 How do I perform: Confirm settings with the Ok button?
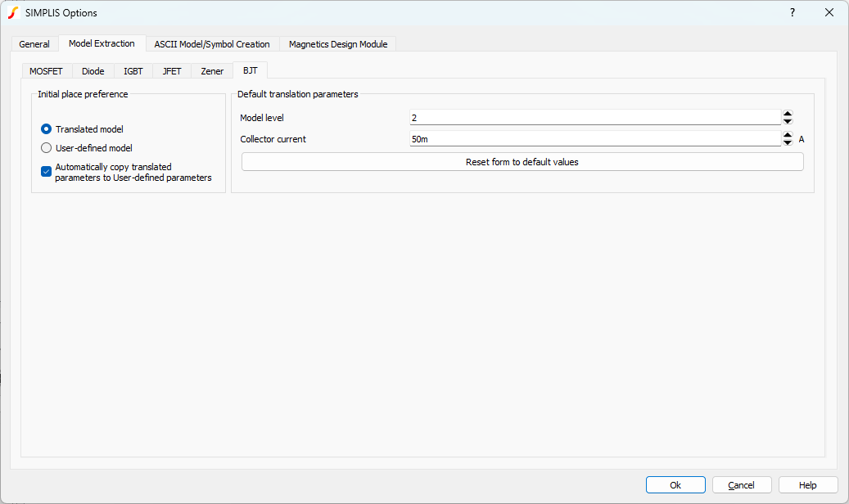(x=675, y=485)
